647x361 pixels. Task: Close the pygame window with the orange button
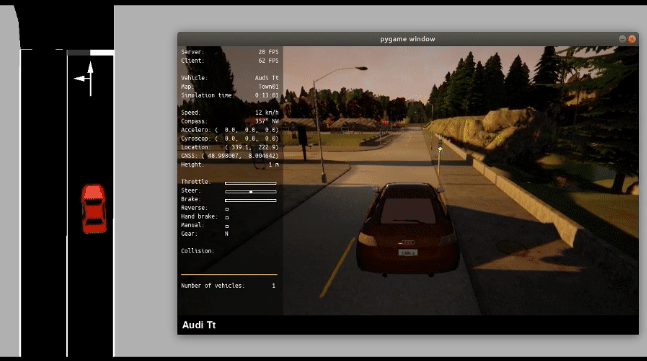pos(632,39)
